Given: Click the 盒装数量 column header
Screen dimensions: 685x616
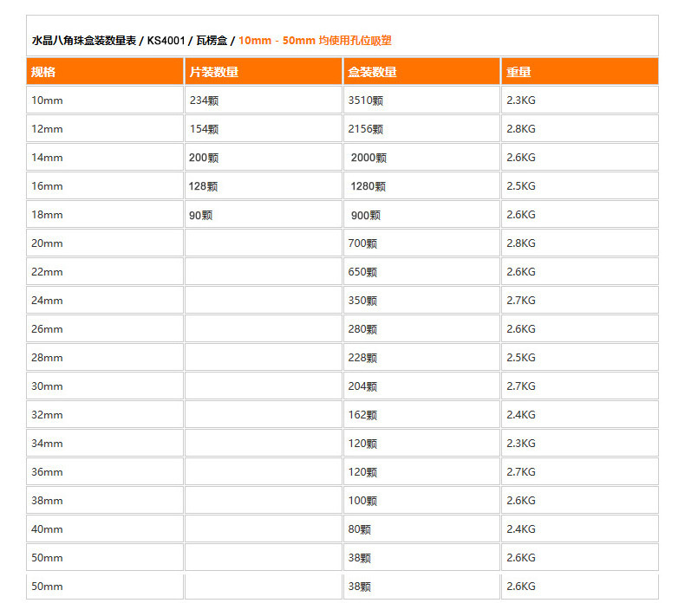Looking at the screenshot, I should [372, 72].
